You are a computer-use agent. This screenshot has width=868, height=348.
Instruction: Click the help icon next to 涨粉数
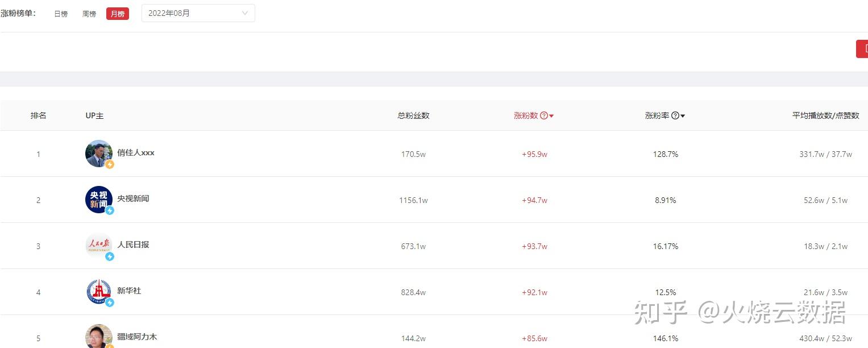pos(544,116)
